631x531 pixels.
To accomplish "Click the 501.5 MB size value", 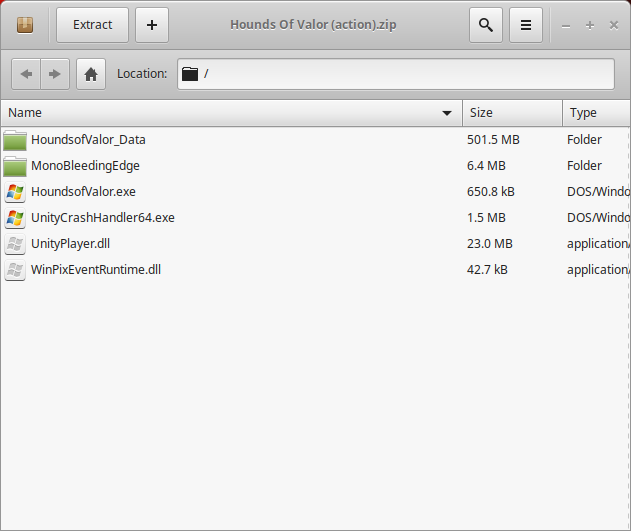I will coord(493,140).
